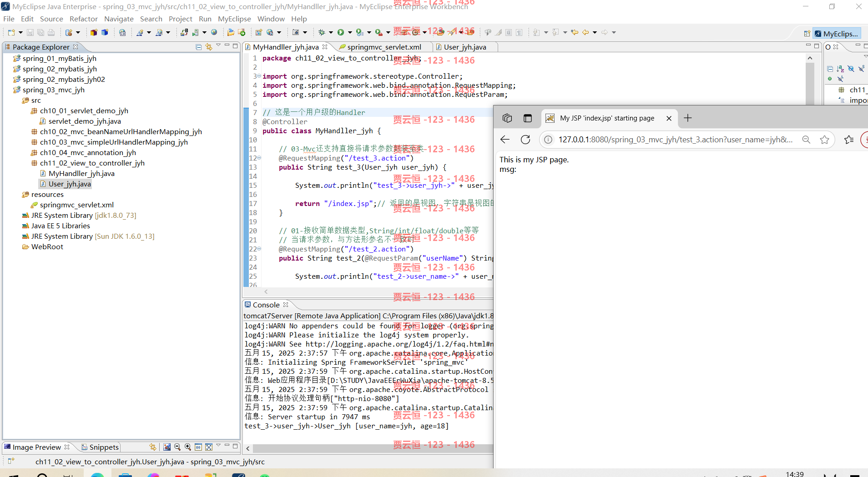
Task: Click the browser favorites list icon
Action: coord(849,140)
